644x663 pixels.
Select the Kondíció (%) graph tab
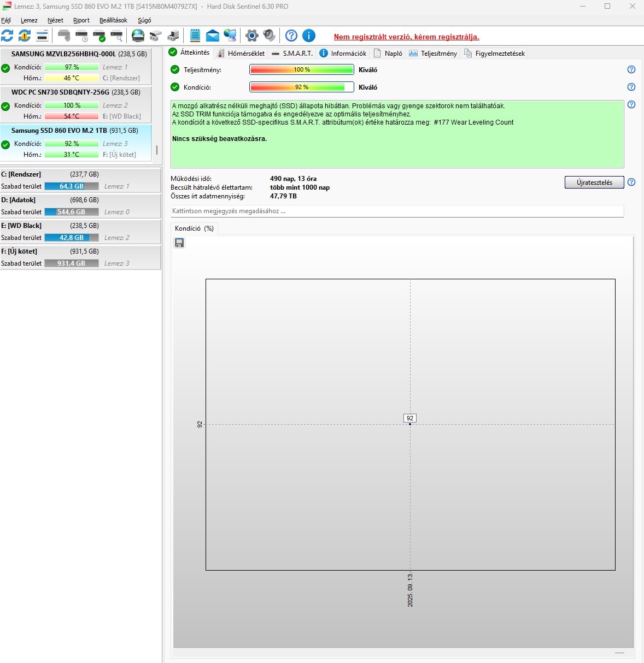coord(194,228)
